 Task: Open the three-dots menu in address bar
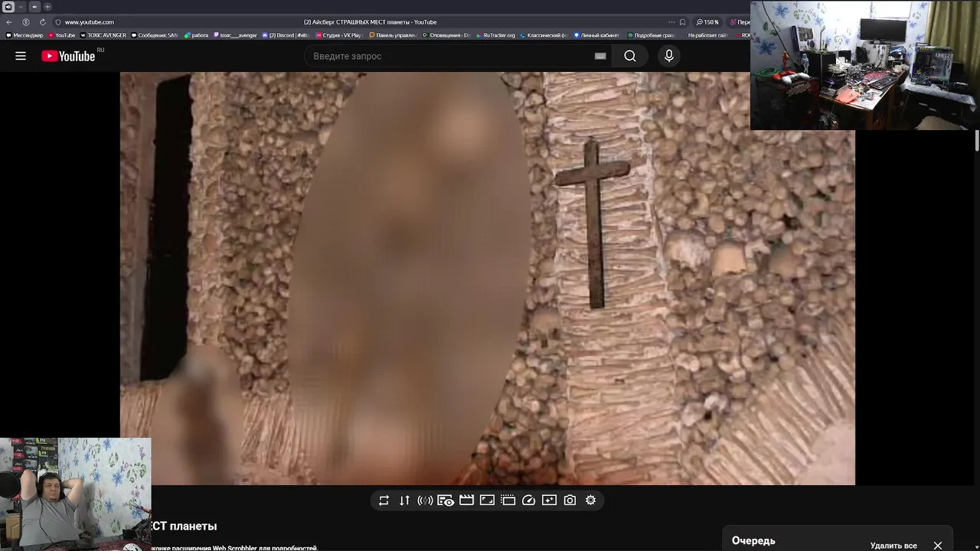coord(671,22)
